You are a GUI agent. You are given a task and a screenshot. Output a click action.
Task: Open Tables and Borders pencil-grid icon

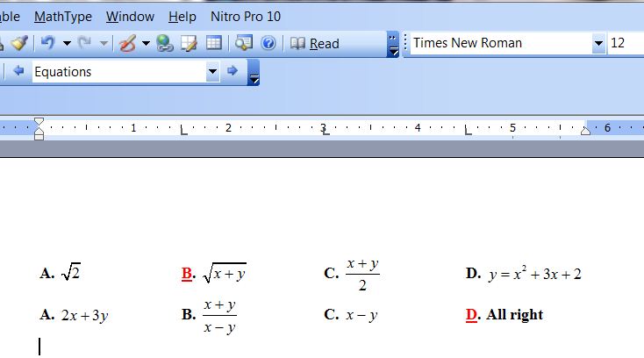click(x=189, y=43)
